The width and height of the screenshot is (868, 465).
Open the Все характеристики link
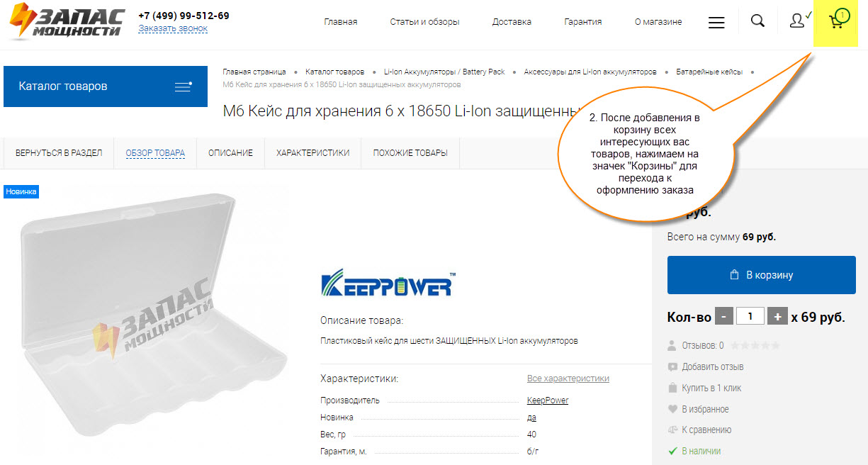tap(568, 379)
